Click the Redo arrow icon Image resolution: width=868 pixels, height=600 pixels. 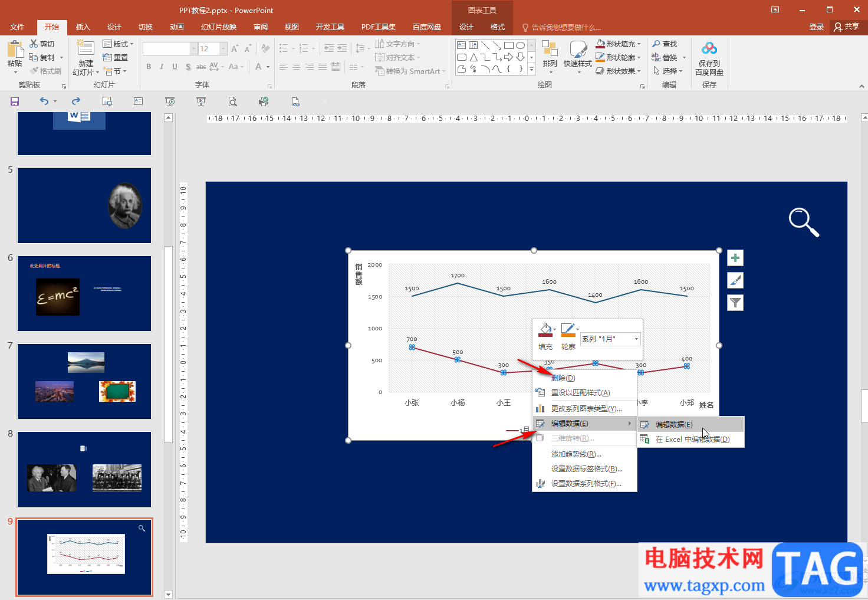pos(76,101)
